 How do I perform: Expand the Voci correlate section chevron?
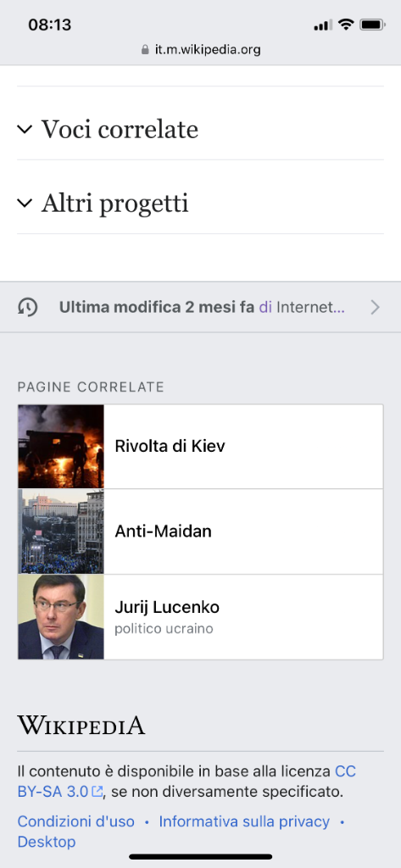point(25,130)
